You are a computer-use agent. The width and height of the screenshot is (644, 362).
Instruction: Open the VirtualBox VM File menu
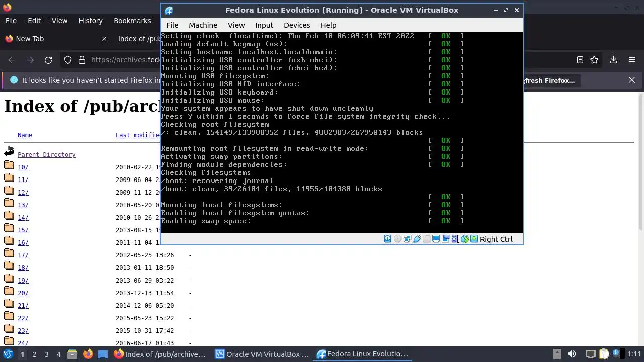pos(172,25)
